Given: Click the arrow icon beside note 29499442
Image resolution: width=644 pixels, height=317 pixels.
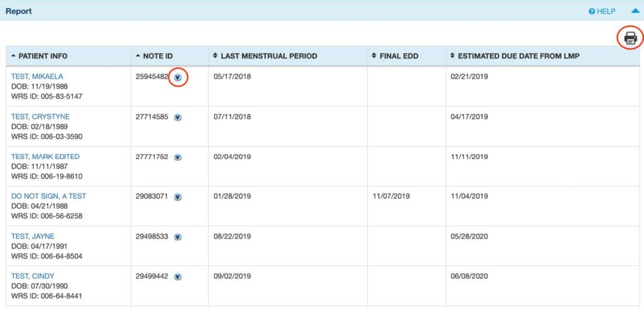Looking at the screenshot, I should tap(178, 277).
